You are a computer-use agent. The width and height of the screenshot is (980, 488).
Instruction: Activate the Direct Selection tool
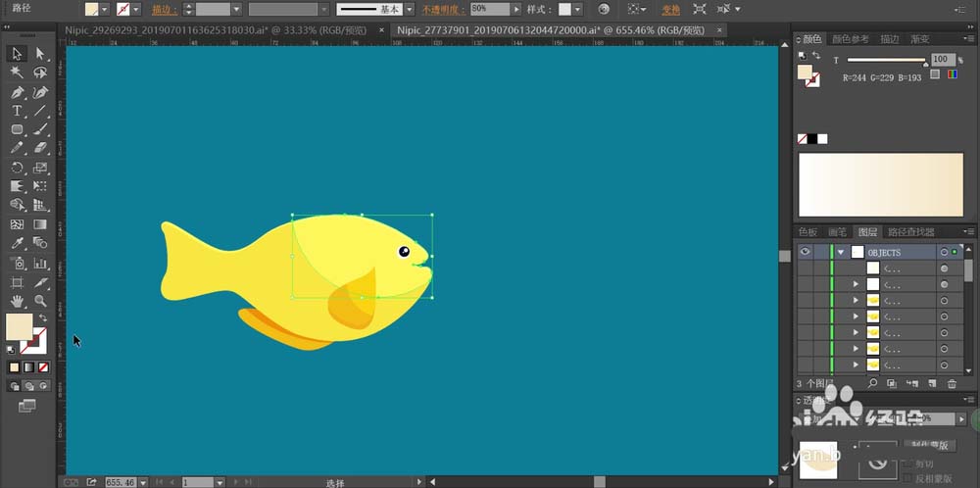[x=40, y=54]
